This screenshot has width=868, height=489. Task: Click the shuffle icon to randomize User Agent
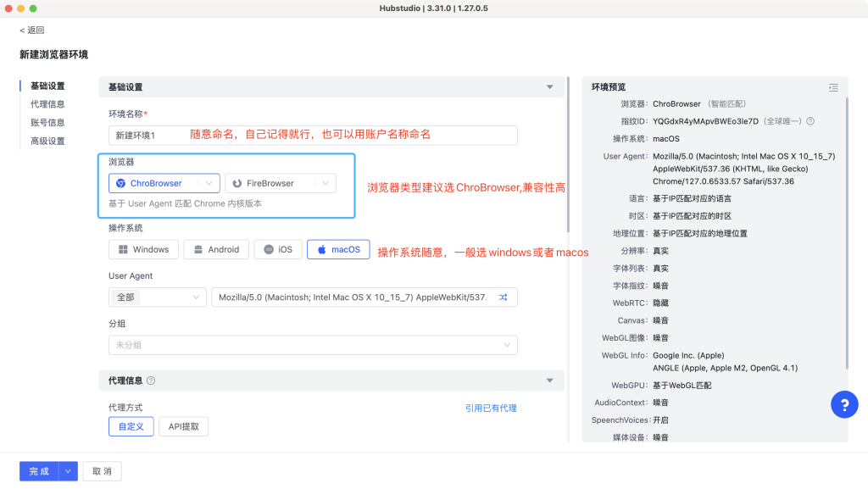503,297
